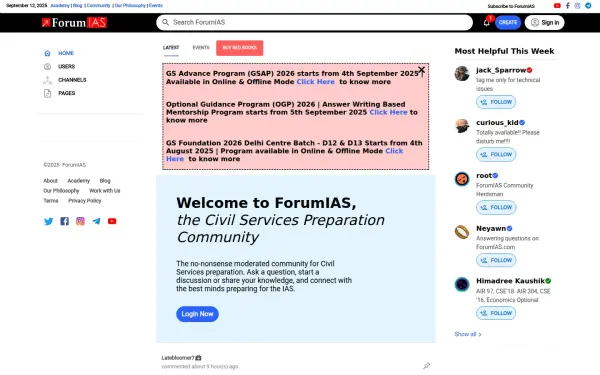Open Blog link in sidebar footer
This screenshot has width=600, height=375.
(x=105, y=181)
